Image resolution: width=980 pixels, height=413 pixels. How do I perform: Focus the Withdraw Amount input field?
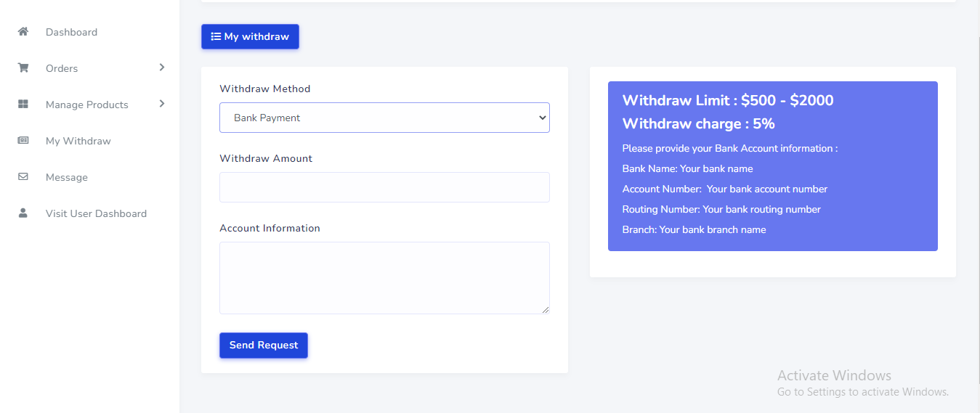384,187
